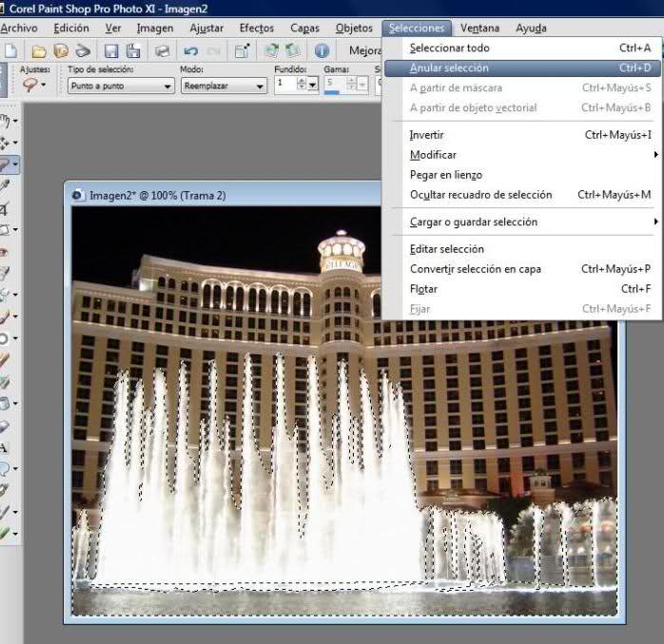Open the Archivo menu
Viewport: 664px width, 644px height.
pyautogui.click(x=19, y=28)
